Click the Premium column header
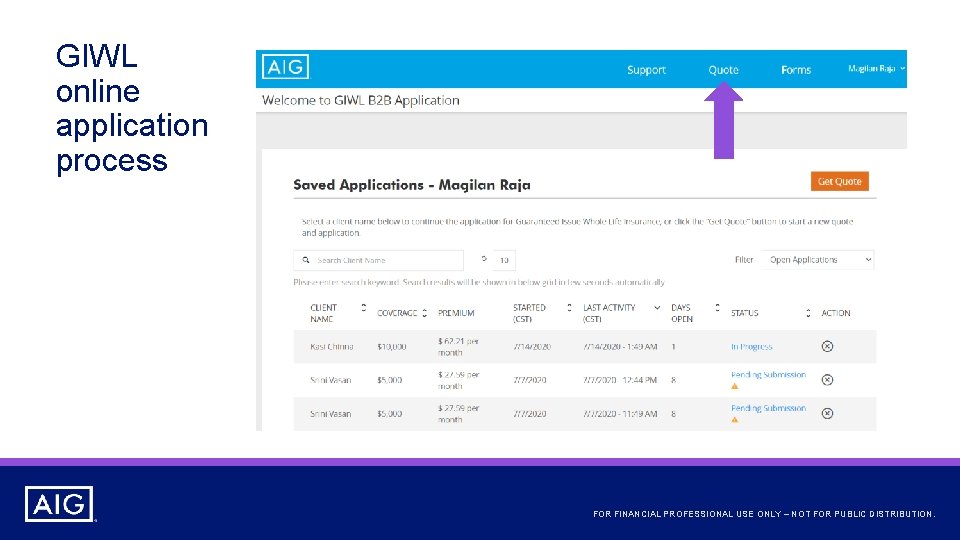Viewport: 960px width, 540px height. click(x=456, y=313)
